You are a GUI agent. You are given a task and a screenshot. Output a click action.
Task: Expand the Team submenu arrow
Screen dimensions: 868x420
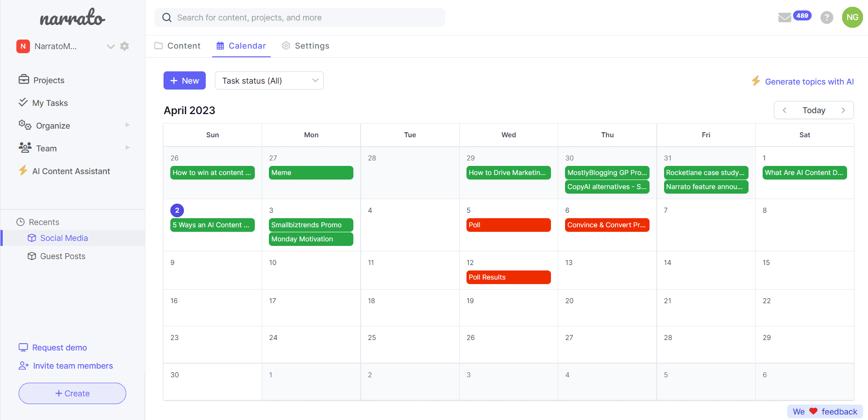pos(128,147)
